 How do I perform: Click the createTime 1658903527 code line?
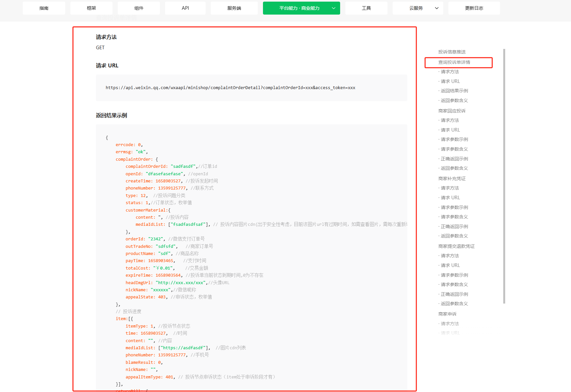click(172, 181)
